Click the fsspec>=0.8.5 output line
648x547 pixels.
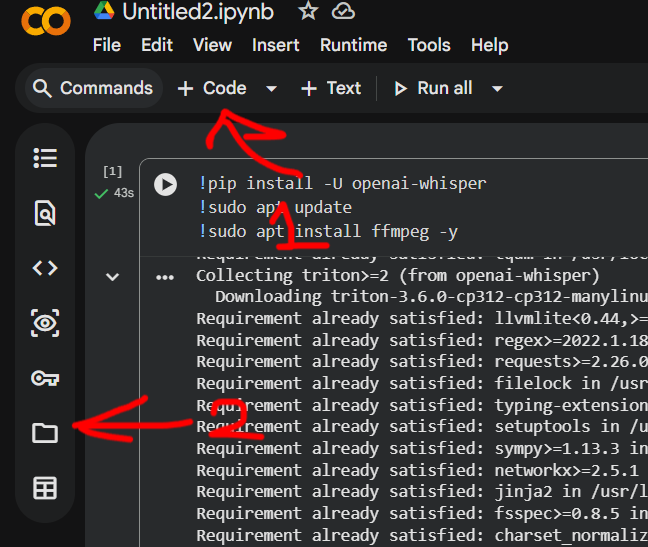[x=422, y=514]
